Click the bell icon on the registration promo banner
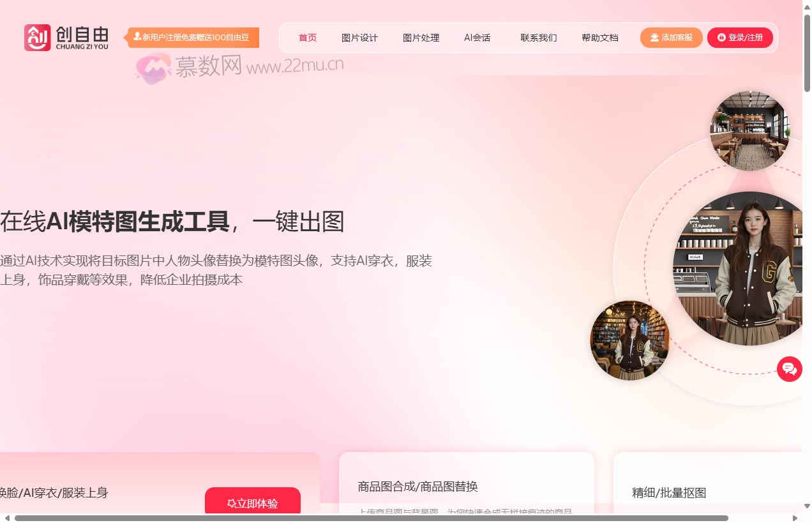Screen dimensions: 812x523 click(x=137, y=37)
